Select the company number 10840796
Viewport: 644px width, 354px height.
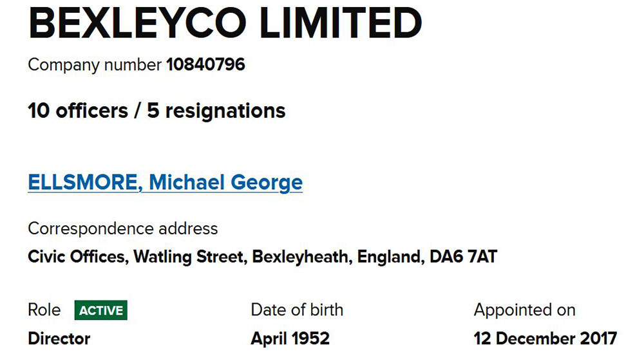point(205,65)
